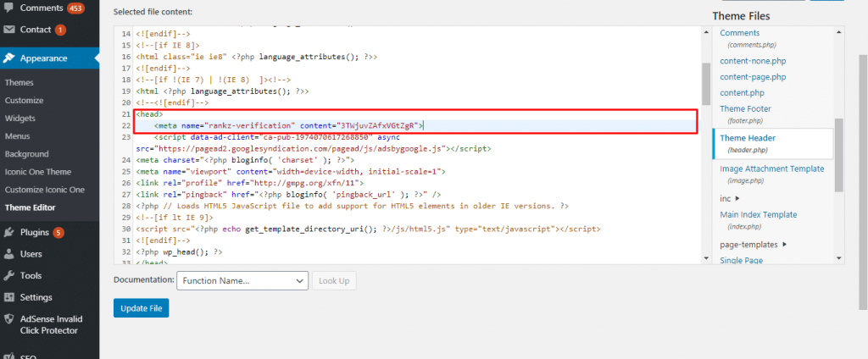Open the Themes submenu item
Image resolution: width=868 pixels, height=359 pixels.
[19, 83]
